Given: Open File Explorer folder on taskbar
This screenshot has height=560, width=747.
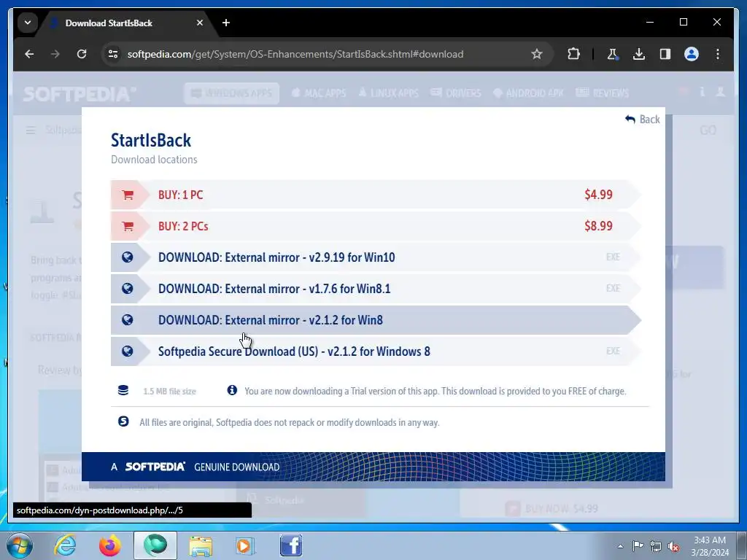Looking at the screenshot, I should 201,546.
